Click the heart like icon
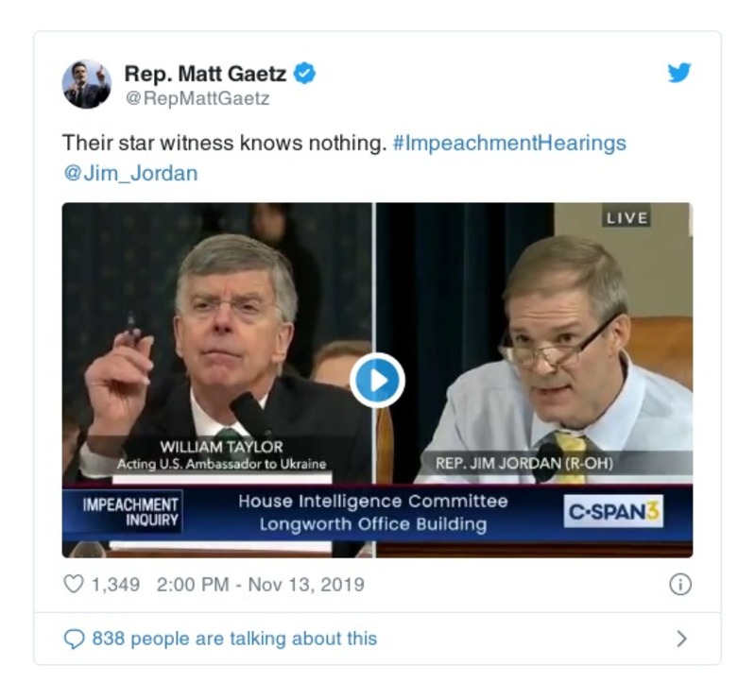 pos(74,584)
